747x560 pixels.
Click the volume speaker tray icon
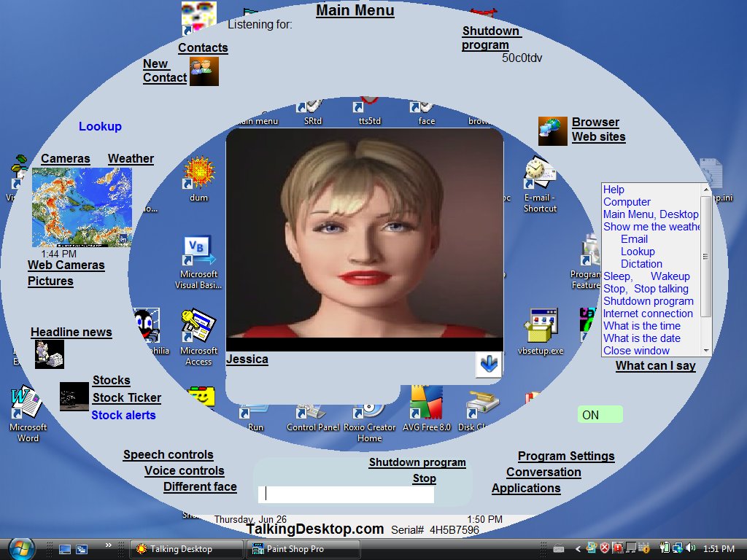(x=691, y=548)
